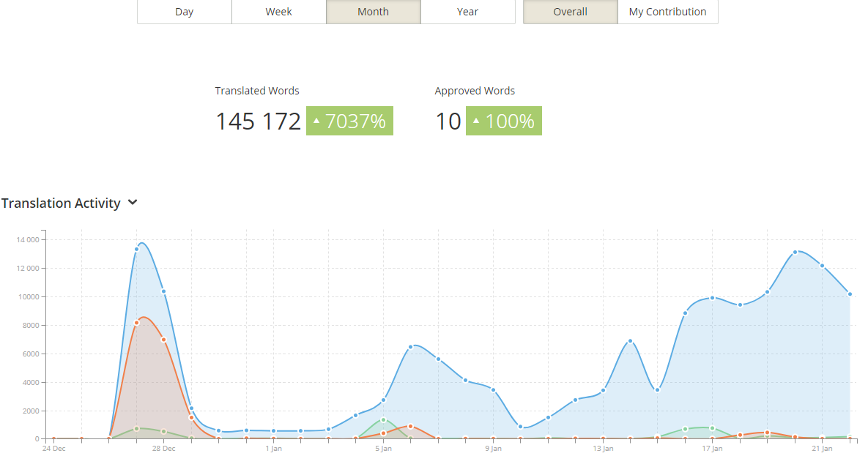Show My Contribution statistics

667,12
